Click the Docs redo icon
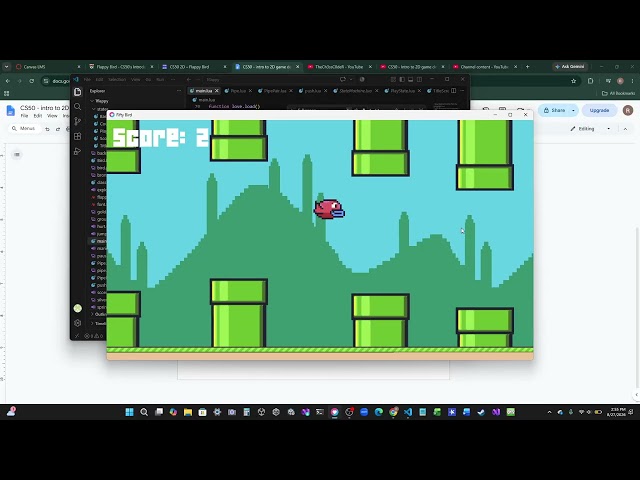 click(x=58, y=129)
